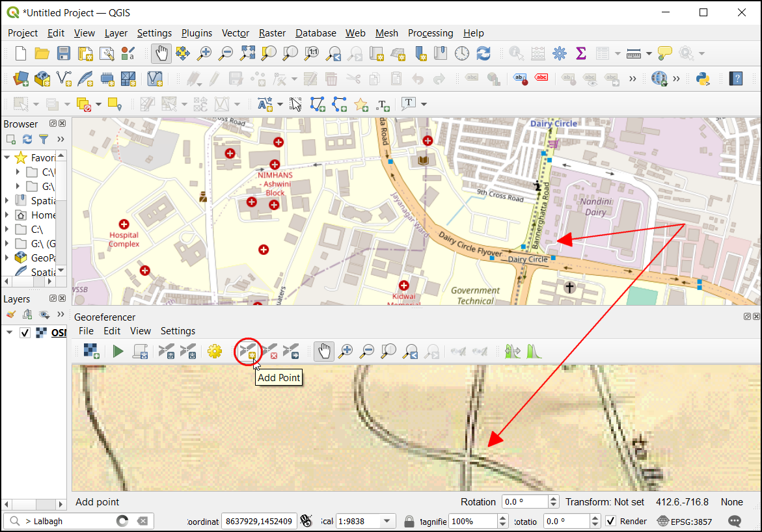Toggle the Render checkbox in status bar
This screenshot has height=532, width=762.
tap(611, 522)
